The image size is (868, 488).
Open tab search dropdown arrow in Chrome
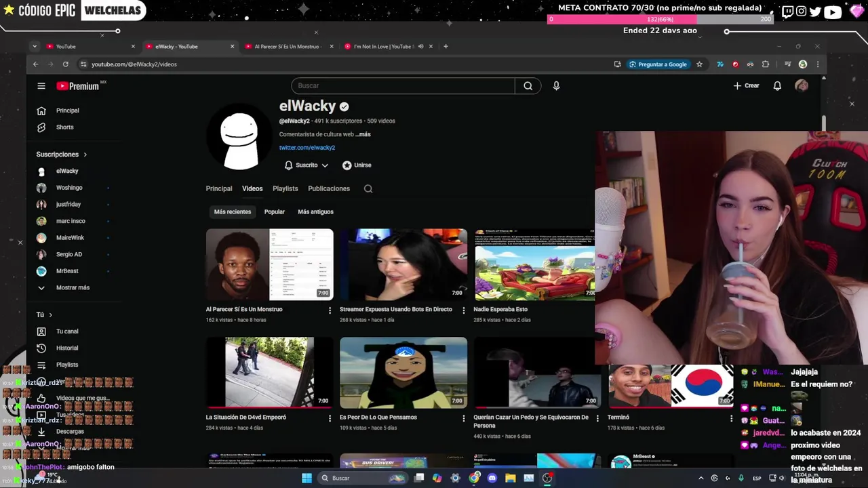(x=34, y=47)
